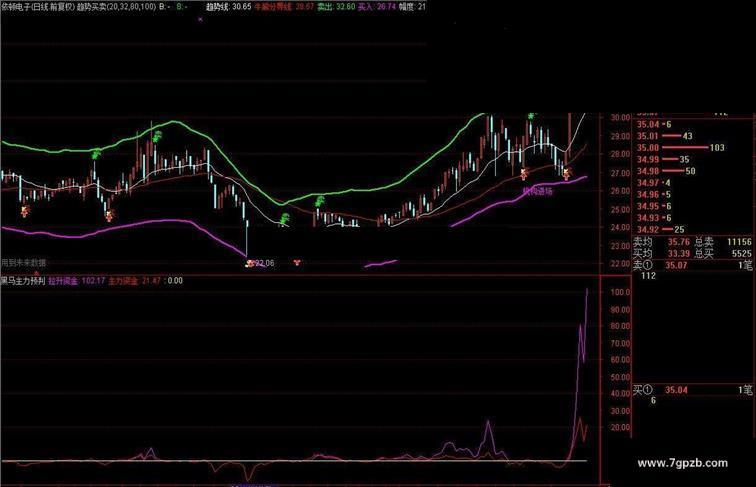This screenshot has width=756, height=487.
Task: Click the 趋势线 30.65 readout
Action: (229, 7)
